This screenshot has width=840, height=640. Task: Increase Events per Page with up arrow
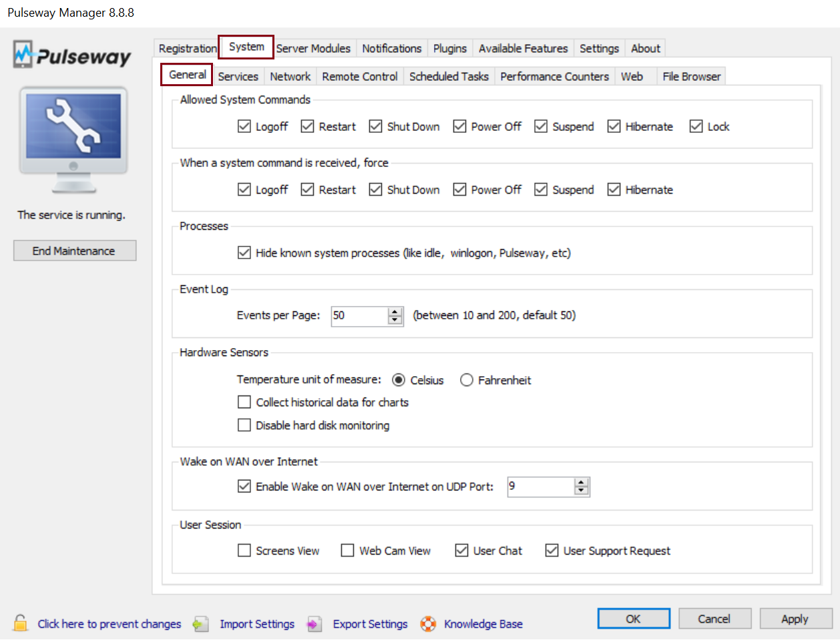[x=395, y=311]
